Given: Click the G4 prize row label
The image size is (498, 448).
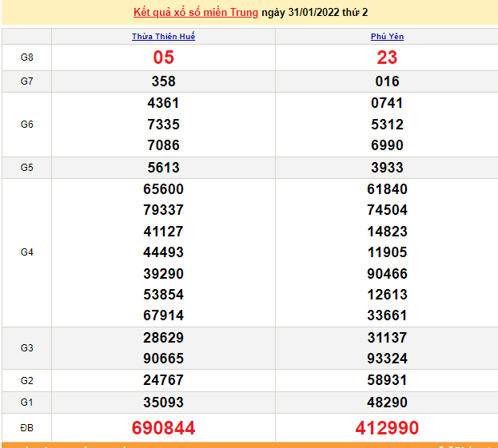Looking at the screenshot, I should 26,252.
